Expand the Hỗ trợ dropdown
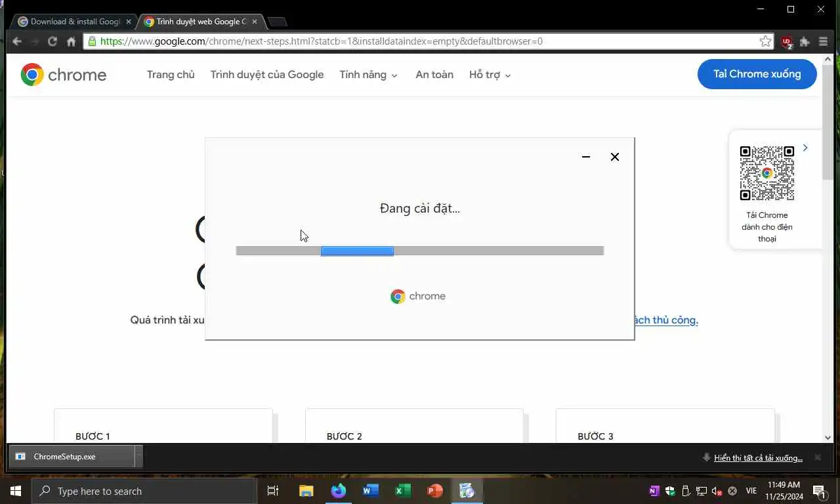 pyautogui.click(x=490, y=75)
